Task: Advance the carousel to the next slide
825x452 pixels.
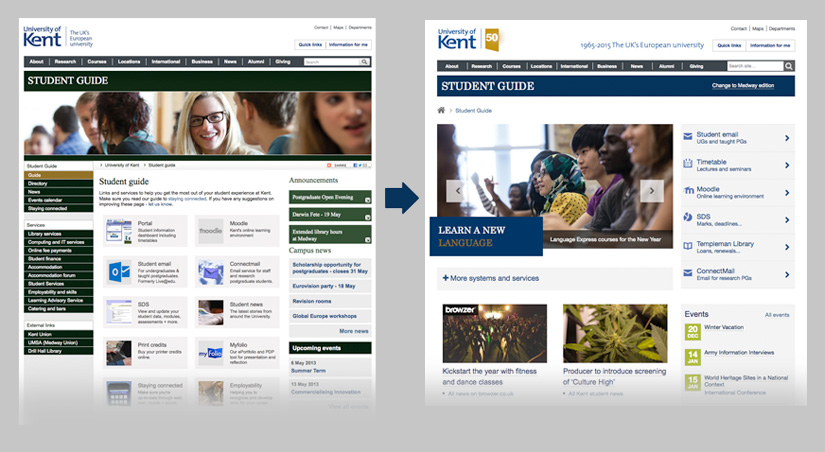Action: click(x=651, y=191)
